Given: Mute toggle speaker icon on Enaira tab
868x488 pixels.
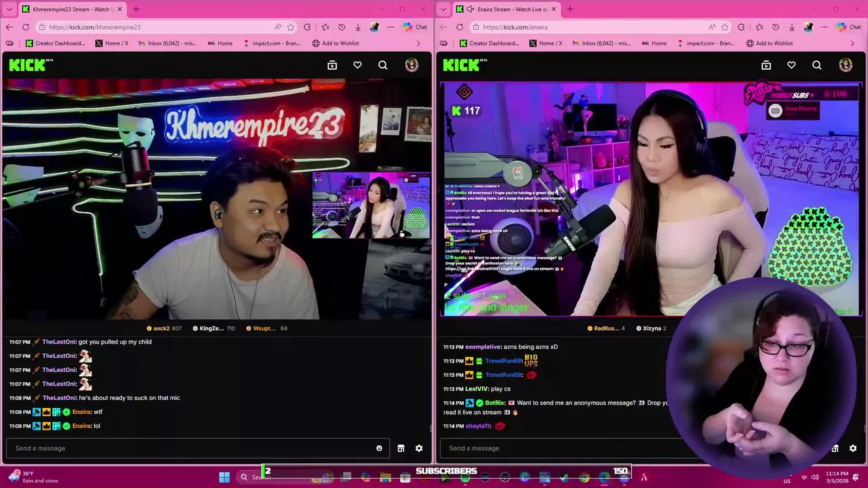Looking at the screenshot, I should pyautogui.click(x=469, y=9).
